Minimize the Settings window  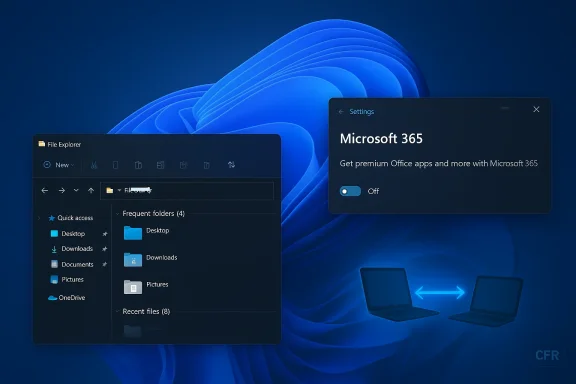(505, 108)
